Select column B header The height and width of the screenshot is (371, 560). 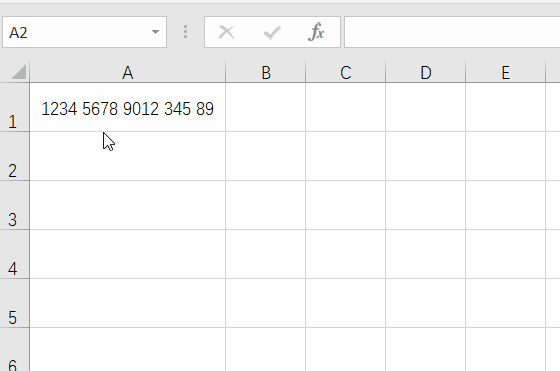tap(266, 72)
